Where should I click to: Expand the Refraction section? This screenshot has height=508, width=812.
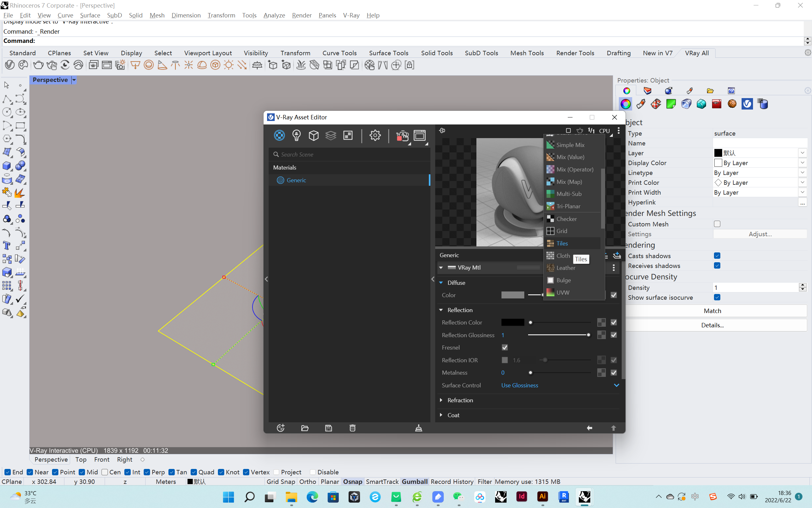[441, 400]
